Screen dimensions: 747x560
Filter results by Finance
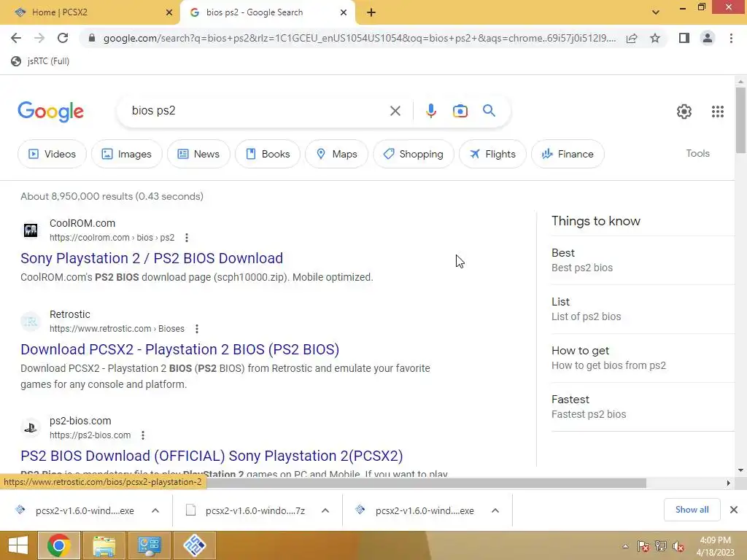click(568, 154)
